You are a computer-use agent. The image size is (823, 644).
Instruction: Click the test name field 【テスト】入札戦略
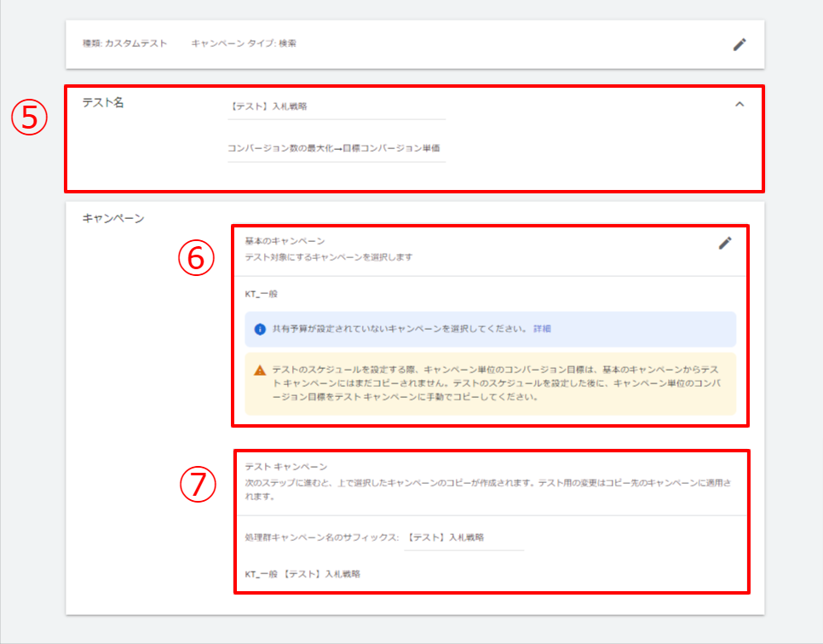(x=336, y=107)
